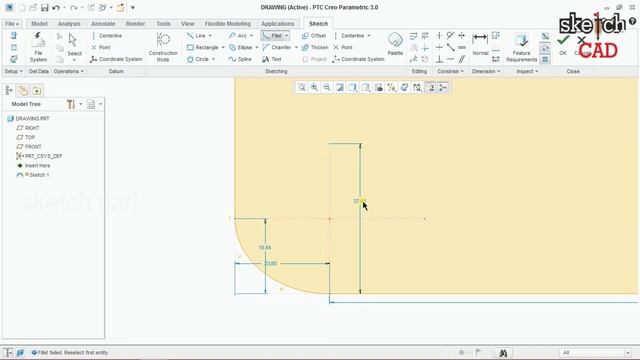Image resolution: width=640 pixels, height=360 pixels.
Task: Apply the Vertical constraint
Action: pos(439,36)
